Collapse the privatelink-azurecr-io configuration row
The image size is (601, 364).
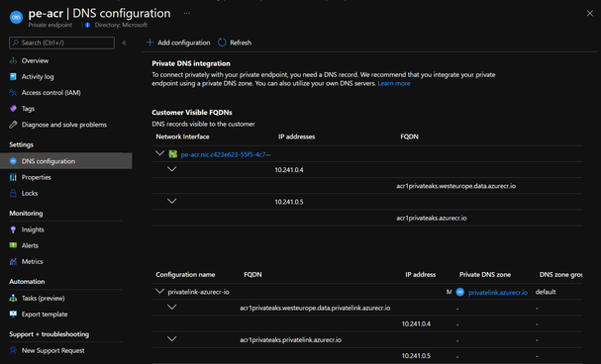(x=159, y=291)
